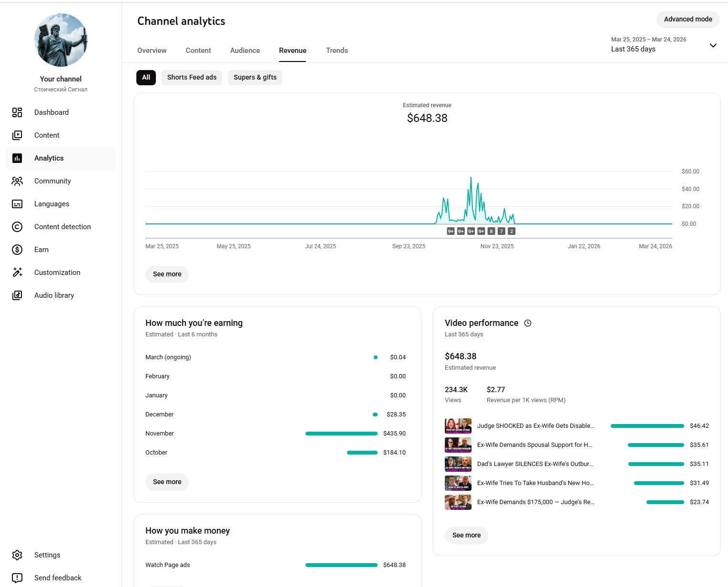The image size is (728, 587).
Task: Expand See more in Video performance card
Action: click(x=466, y=535)
